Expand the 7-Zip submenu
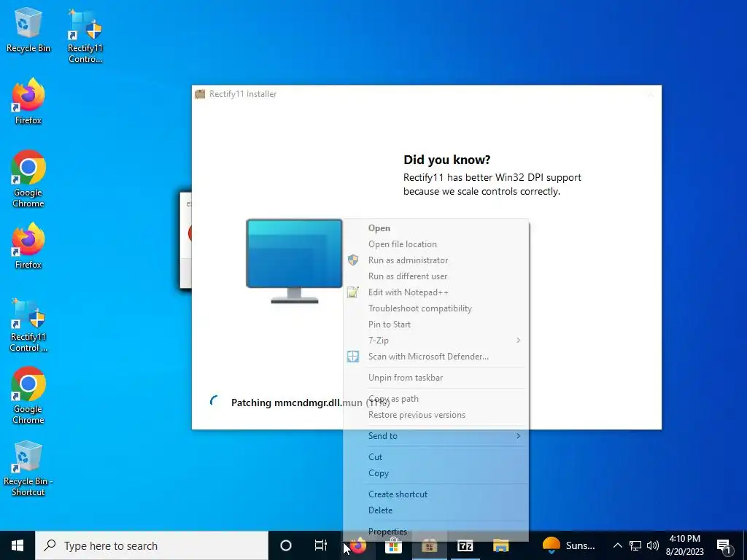 pos(436,341)
